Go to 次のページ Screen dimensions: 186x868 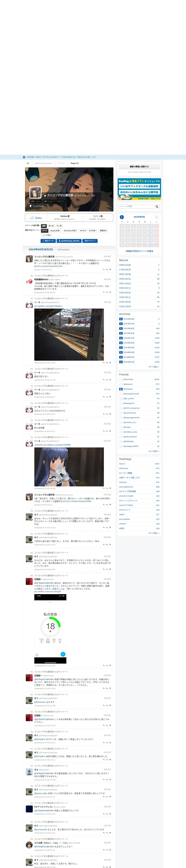pyautogui.click(x=90, y=241)
